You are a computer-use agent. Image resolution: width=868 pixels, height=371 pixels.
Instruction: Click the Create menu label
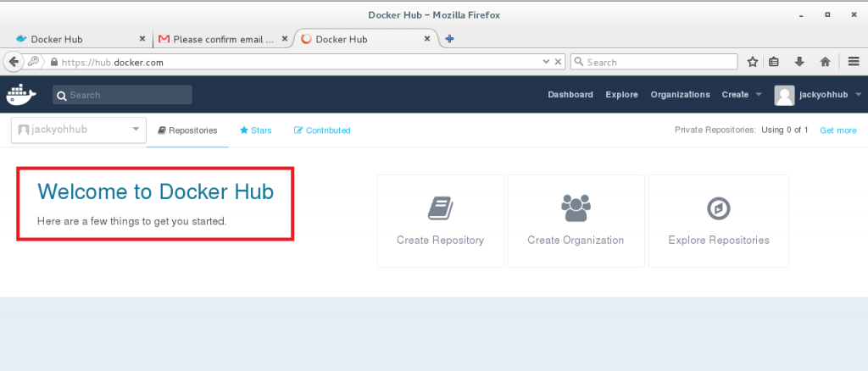[735, 95]
